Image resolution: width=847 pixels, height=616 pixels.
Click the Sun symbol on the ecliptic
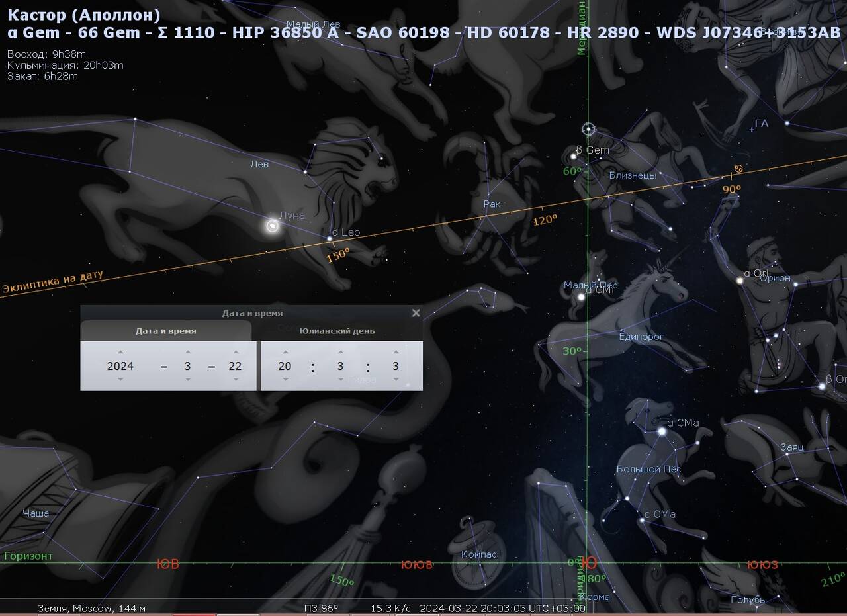click(x=738, y=169)
